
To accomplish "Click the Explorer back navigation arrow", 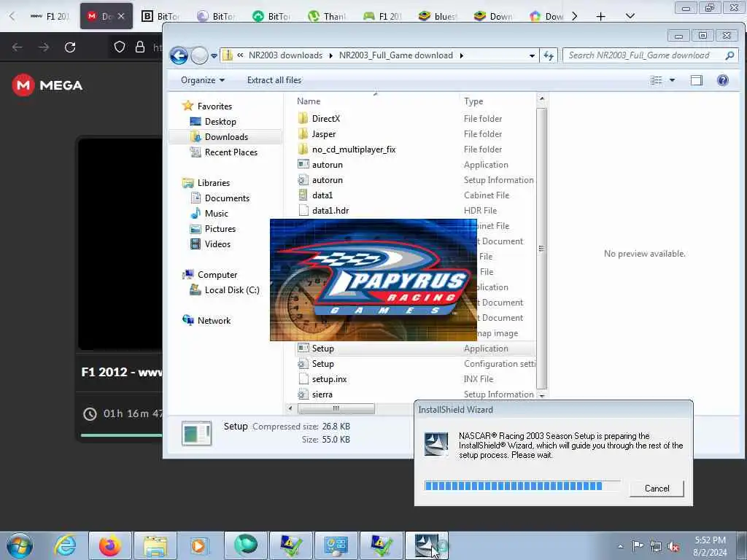I will click(x=179, y=55).
